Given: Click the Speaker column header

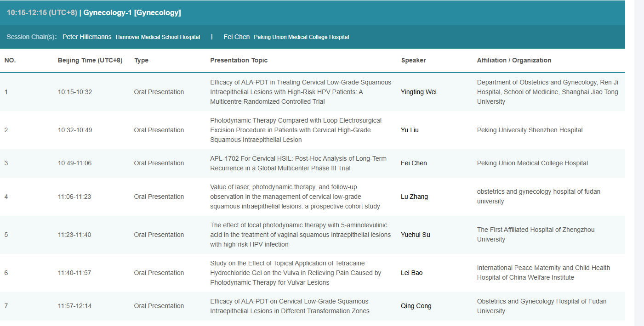Looking at the screenshot, I should [x=414, y=60].
